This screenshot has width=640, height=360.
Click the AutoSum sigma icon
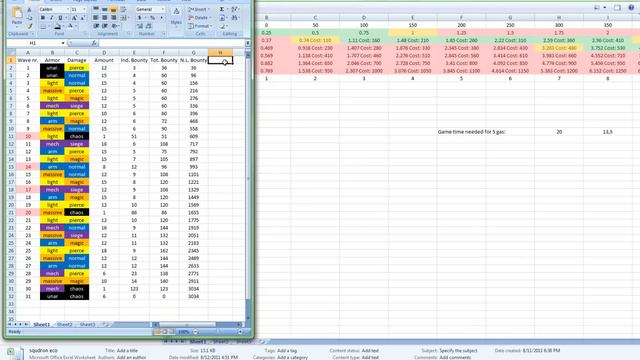click(x=222, y=9)
